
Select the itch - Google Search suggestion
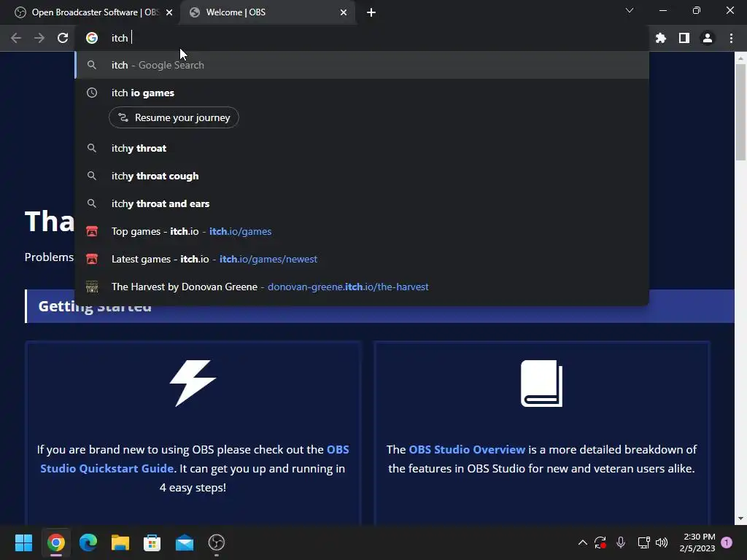(362, 65)
